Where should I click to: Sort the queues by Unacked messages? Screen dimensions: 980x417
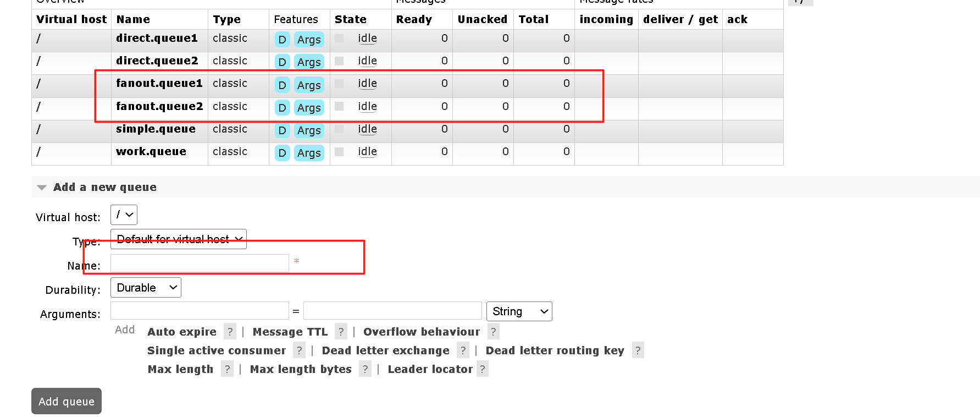(482, 19)
